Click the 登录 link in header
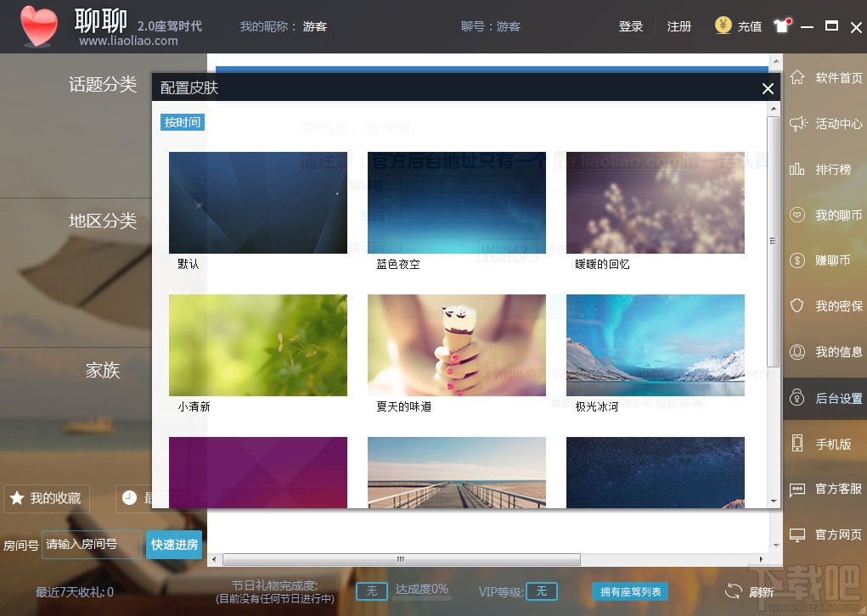The image size is (867, 616). (630, 26)
